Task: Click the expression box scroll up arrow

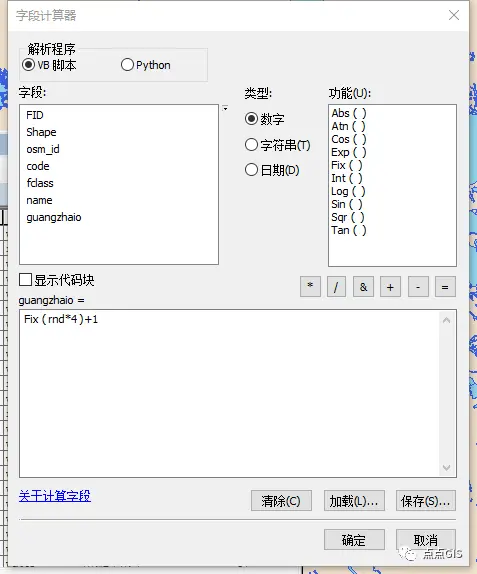Action: click(446, 321)
